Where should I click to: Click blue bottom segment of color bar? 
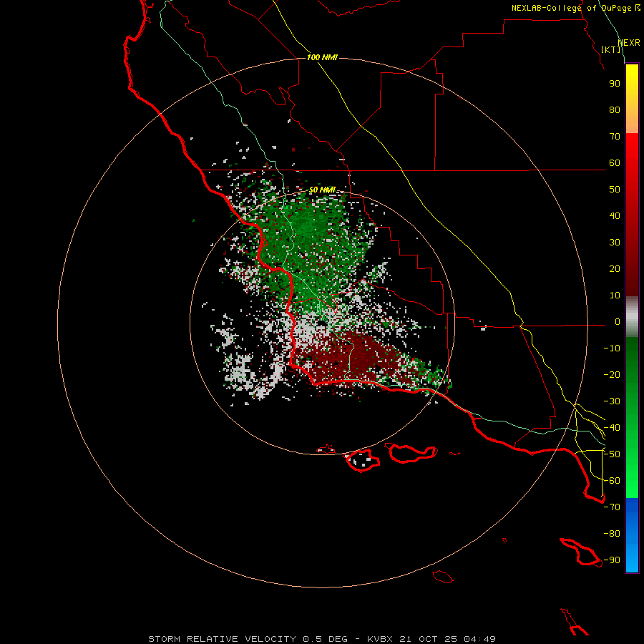click(632, 535)
